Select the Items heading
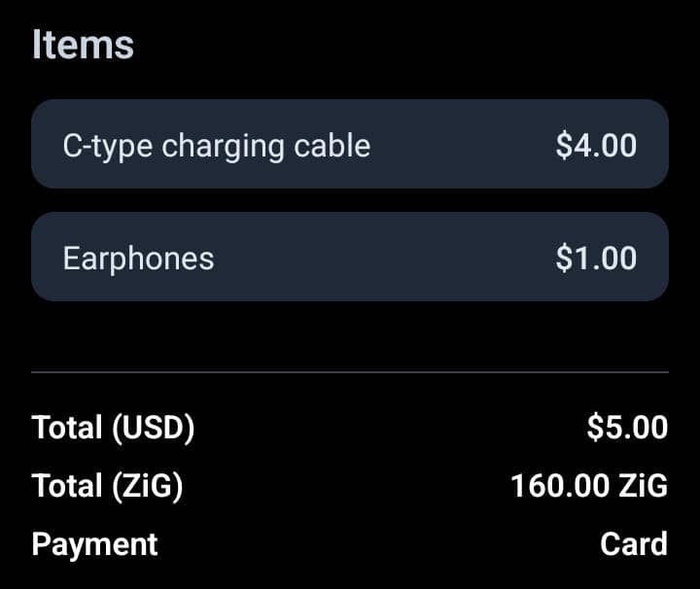The width and height of the screenshot is (700, 589). click(x=83, y=44)
